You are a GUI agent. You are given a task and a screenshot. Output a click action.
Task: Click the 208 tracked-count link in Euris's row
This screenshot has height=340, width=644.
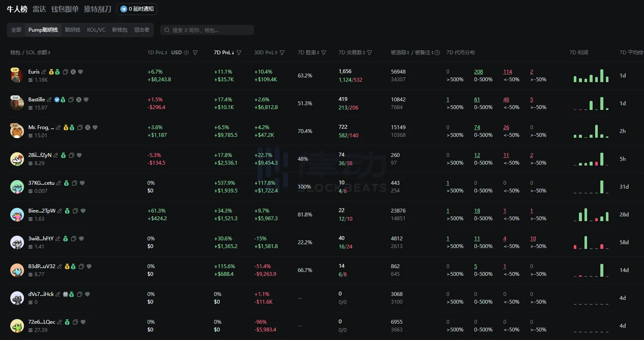[478, 71]
